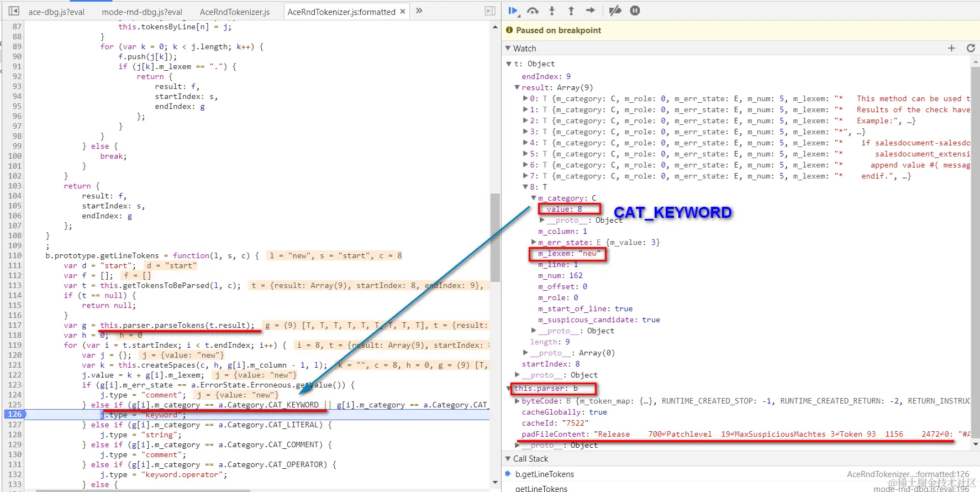
Task: Step into next function call
Action: (x=552, y=11)
